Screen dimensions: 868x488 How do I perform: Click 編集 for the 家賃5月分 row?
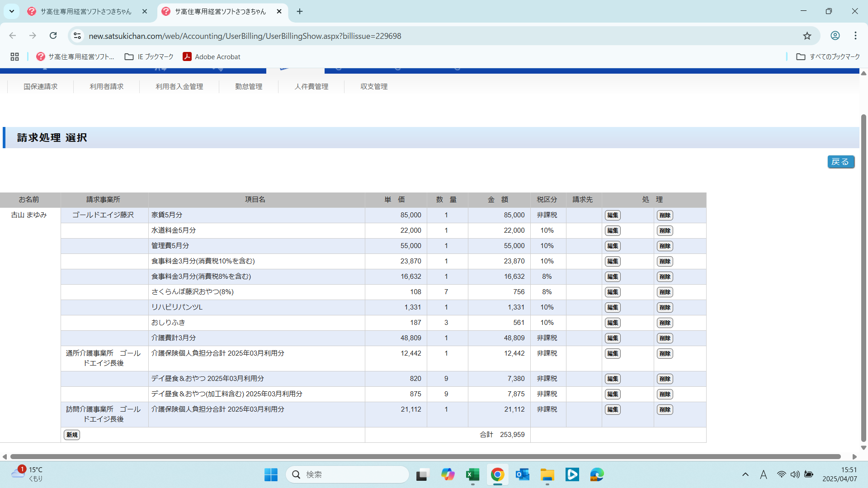613,215
